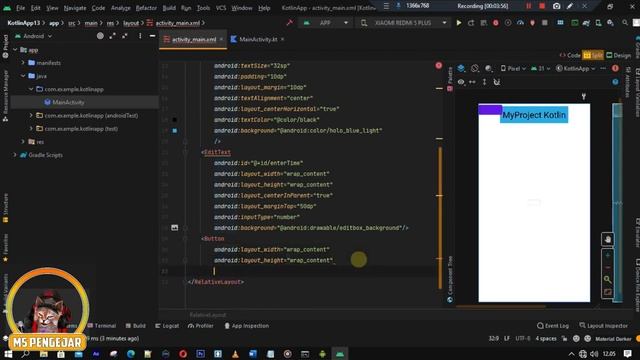Switch to Design view mode
The width and height of the screenshot is (640, 360).
coord(618,55)
